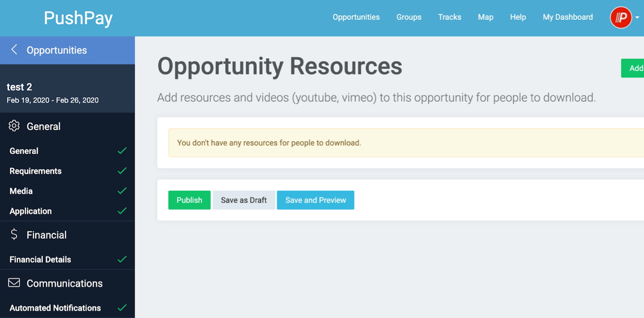This screenshot has width=644, height=318.
Task: Select the Communications section heading
Action: 64,283
